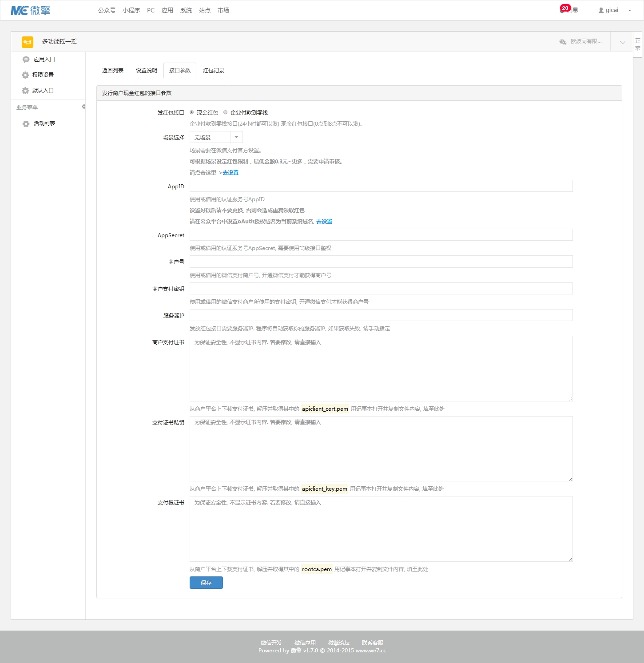The image size is (644, 663).
Task: Open 权限设置 in the sidebar
Action: click(43, 75)
